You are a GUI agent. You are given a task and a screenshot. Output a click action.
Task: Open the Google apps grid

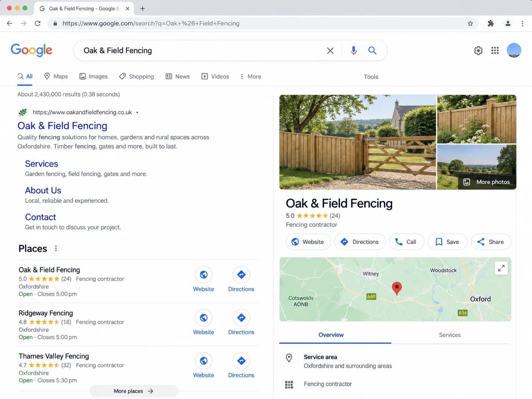pos(495,51)
